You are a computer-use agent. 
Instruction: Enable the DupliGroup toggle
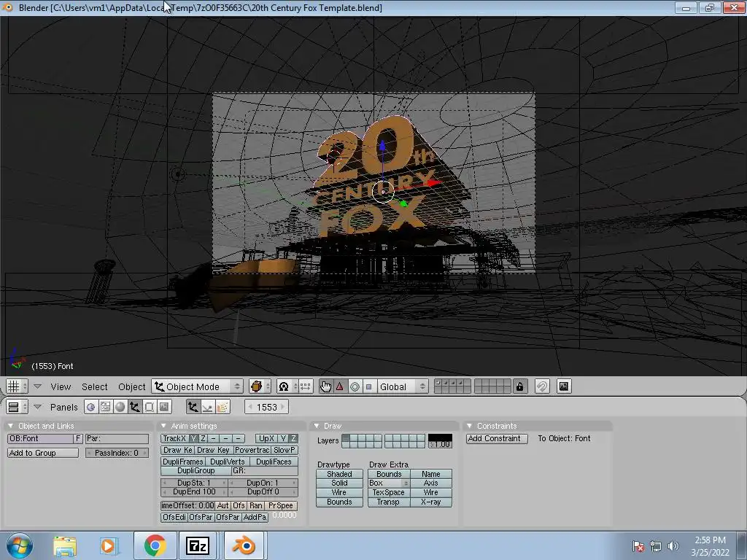(196, 470)
